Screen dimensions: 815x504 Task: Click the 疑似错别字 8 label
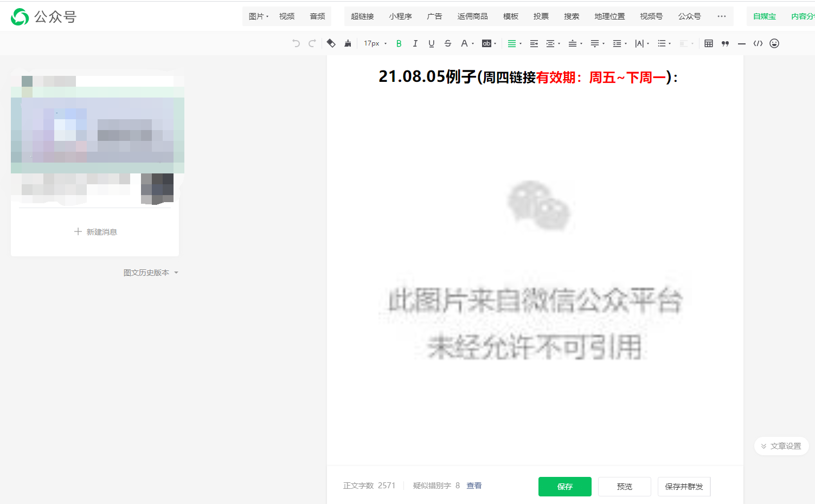(x=437, y=486)
